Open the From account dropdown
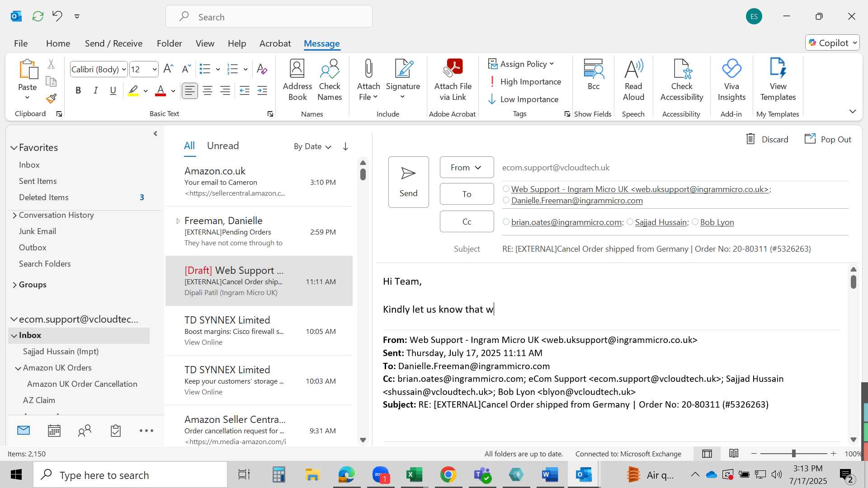The width and height of the screenshot is (868, 488). [467, 168]
